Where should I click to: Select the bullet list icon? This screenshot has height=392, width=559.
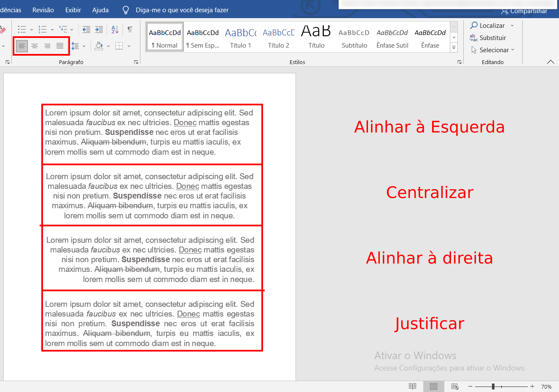click(22, 29)
